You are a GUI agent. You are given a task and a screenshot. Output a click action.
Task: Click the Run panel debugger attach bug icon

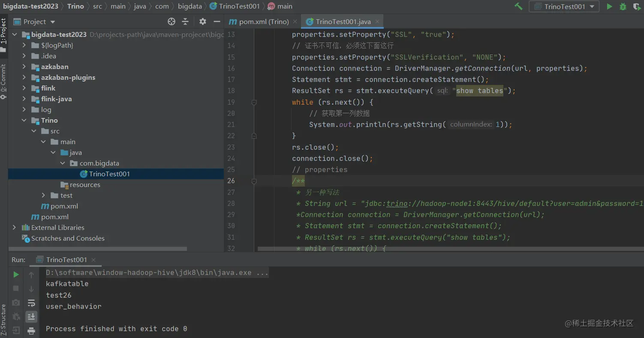pyautogui.click(x=16, y=317)
